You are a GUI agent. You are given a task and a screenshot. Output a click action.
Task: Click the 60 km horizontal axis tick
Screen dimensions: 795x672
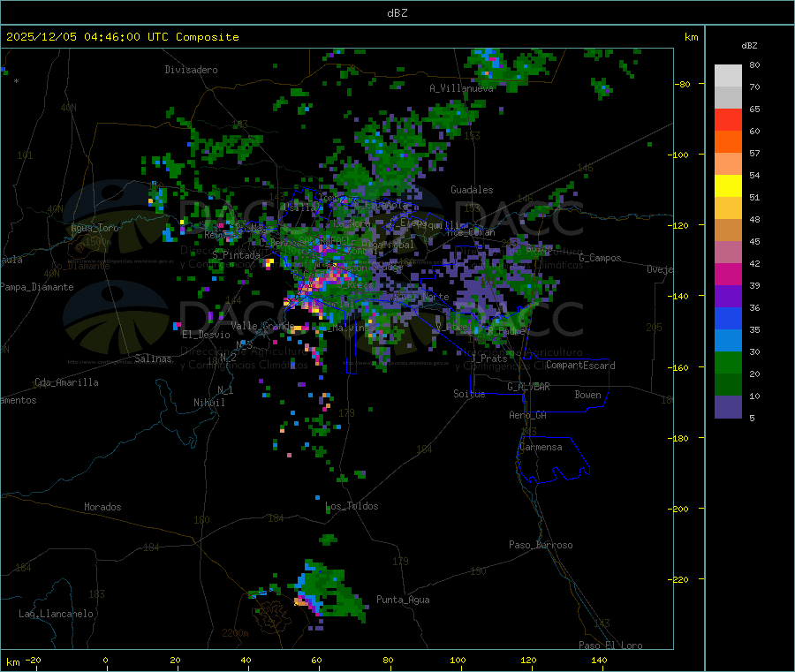[316, 661]
